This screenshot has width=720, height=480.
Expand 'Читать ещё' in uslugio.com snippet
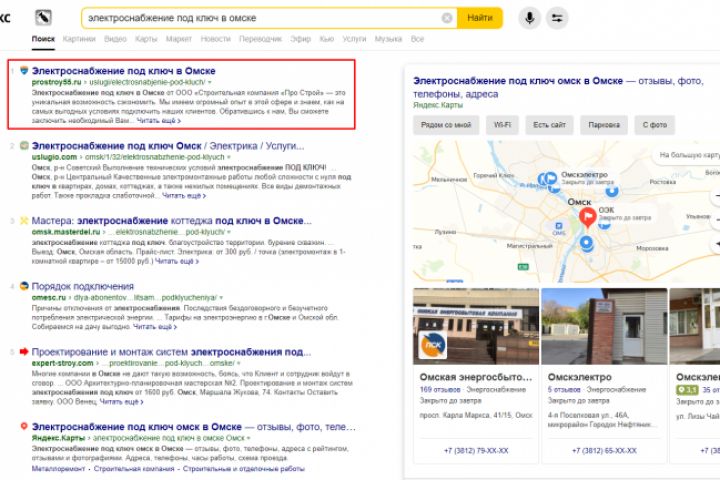[x=184, y=196]
